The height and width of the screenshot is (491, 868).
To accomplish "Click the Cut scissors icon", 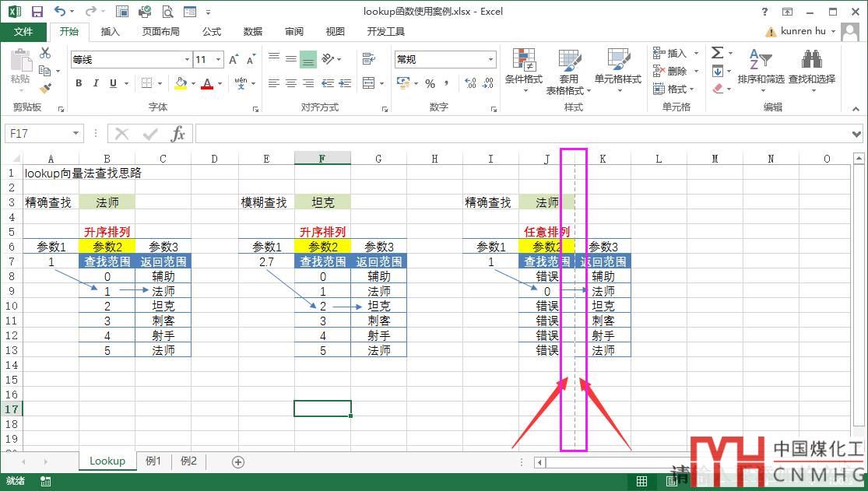I will [x=45, y=53].
